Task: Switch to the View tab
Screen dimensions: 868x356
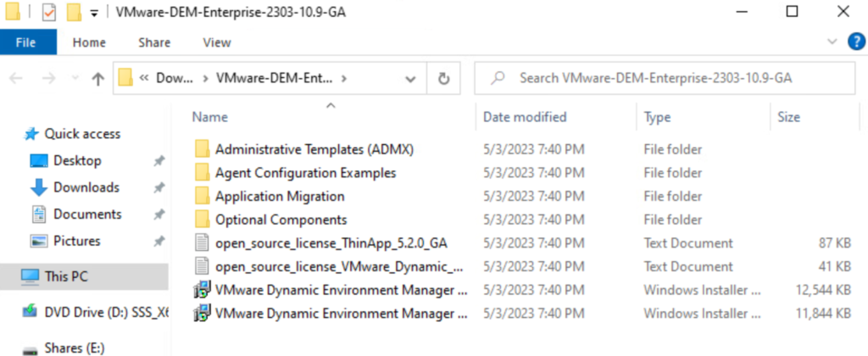Action: (x=217, y=42)
